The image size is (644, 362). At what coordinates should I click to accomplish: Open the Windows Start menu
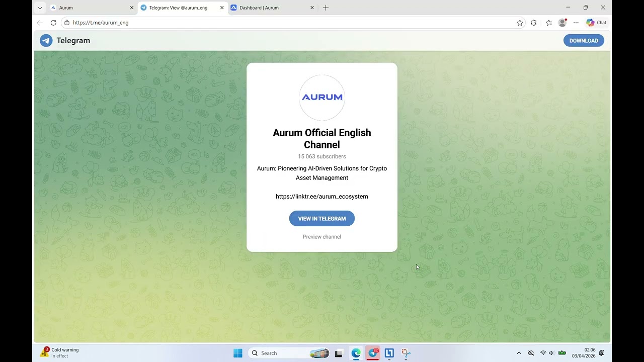(238, 353)
